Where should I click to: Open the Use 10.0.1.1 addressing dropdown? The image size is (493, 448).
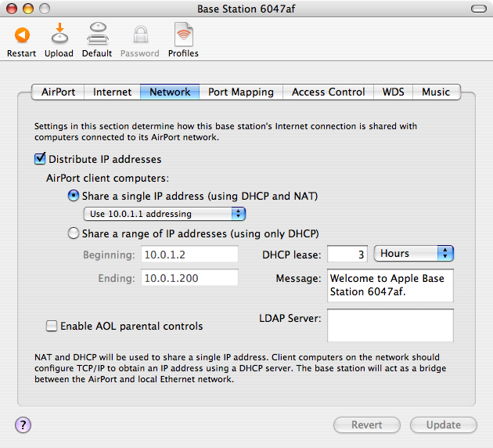(x=164, y=214)
